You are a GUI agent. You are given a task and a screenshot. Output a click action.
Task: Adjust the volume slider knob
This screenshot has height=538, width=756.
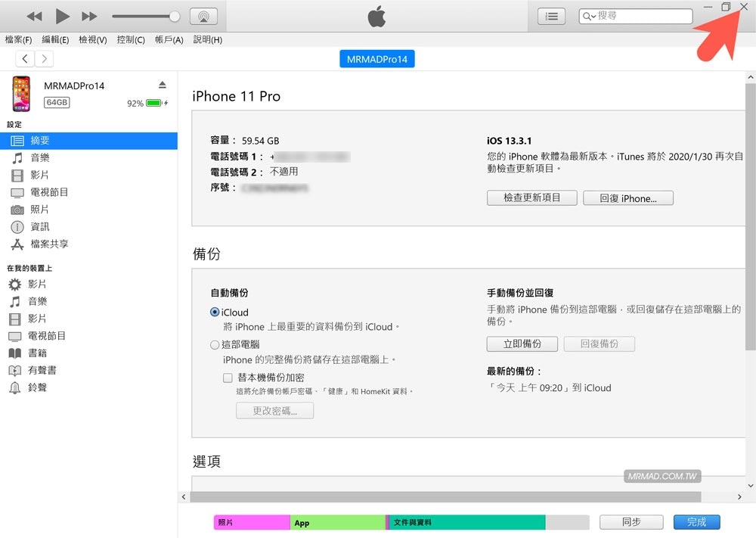[x=175, y=17]
